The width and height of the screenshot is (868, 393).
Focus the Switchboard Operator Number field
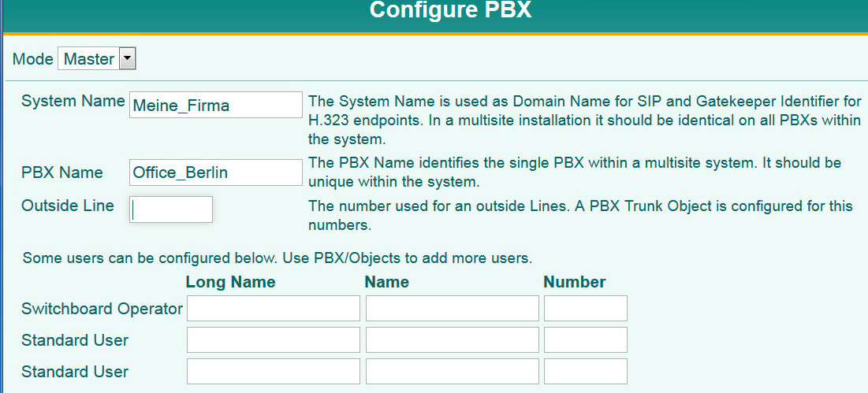[585, 309]
